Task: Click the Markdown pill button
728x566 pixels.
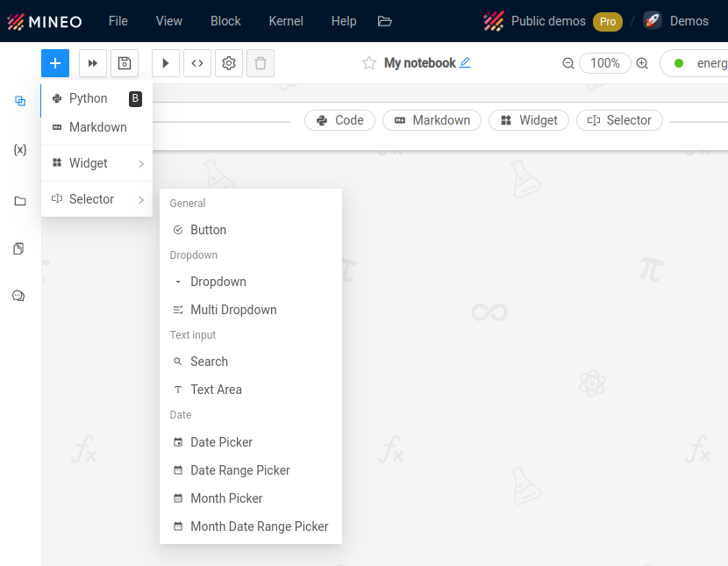Action: [432, 120]
